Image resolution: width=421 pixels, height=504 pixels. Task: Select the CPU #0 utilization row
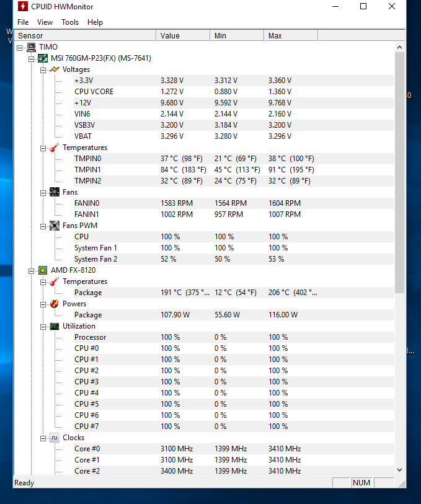(x=234, y=348)
